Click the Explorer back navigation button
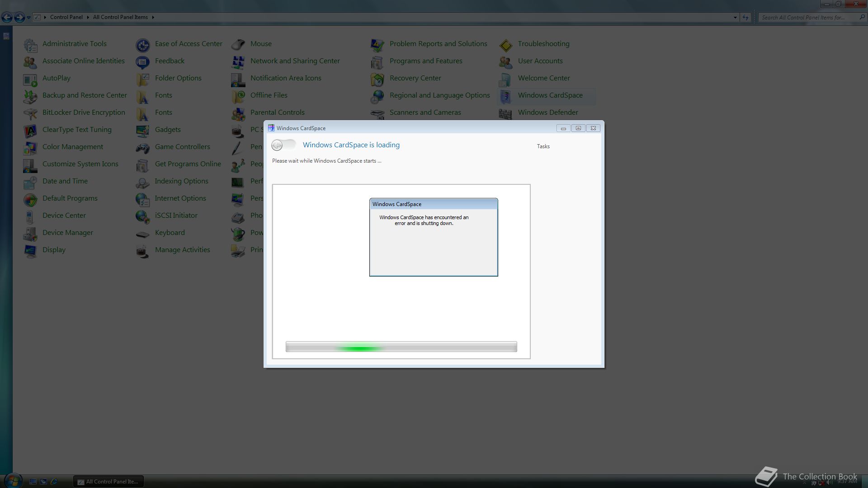Image resolution: width=868 pixels, height=488 pixels. coord(7,17)
